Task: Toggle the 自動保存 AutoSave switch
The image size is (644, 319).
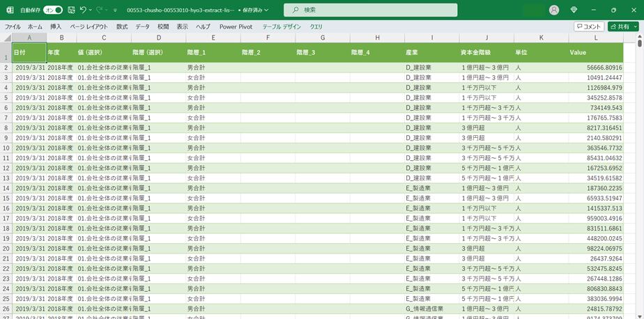Action: pos(52,10)
